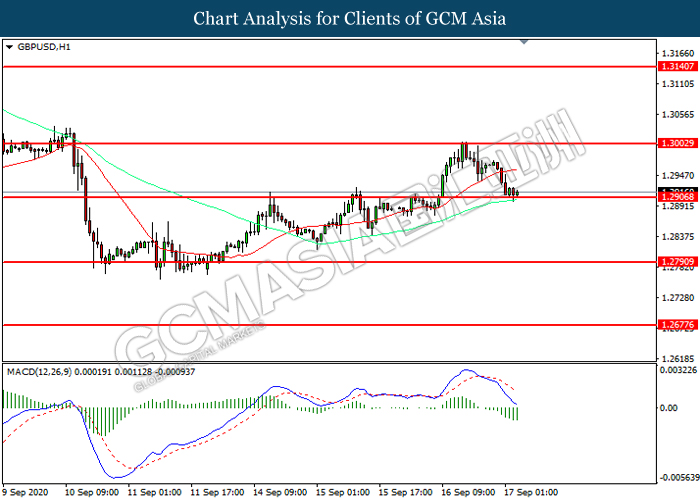
Task: Click the latest candlestick near 1.29068
Action: (x=517, y=193)
